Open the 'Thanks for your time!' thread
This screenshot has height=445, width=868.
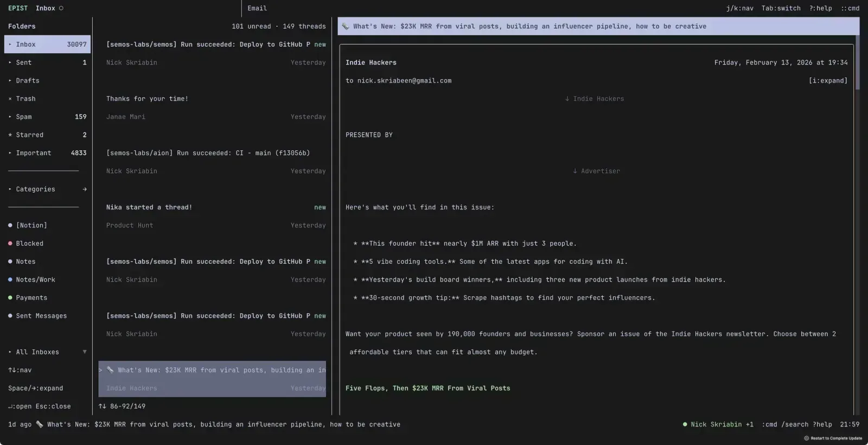click(x=147, y=99)
